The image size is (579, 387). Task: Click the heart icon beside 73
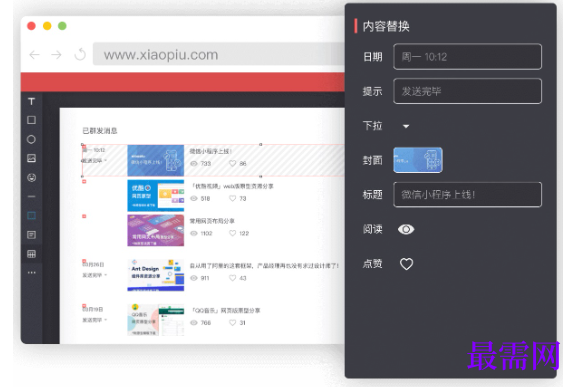pyautogui.click(x=232, y=198)
